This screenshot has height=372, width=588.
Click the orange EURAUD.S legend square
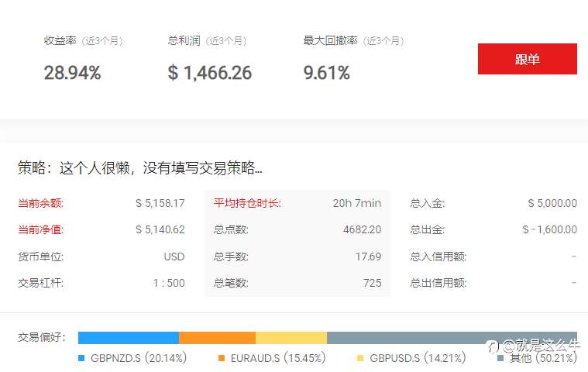point(222,358)
